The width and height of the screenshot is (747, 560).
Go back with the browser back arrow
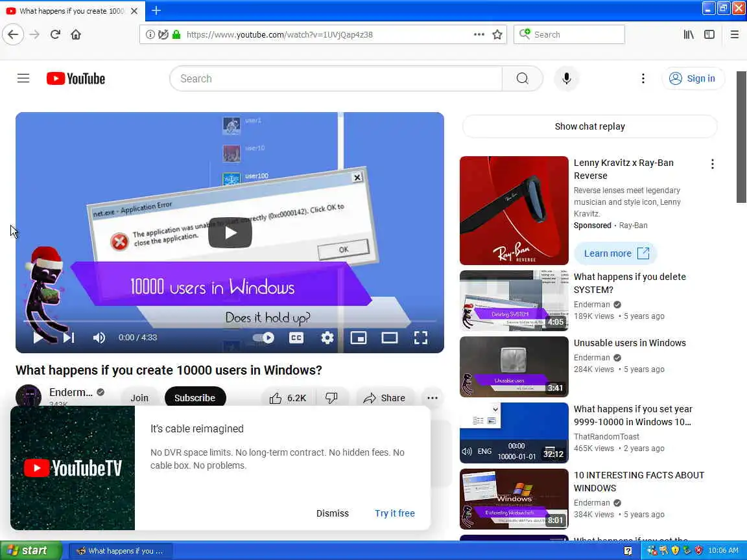tap(13, 34)
